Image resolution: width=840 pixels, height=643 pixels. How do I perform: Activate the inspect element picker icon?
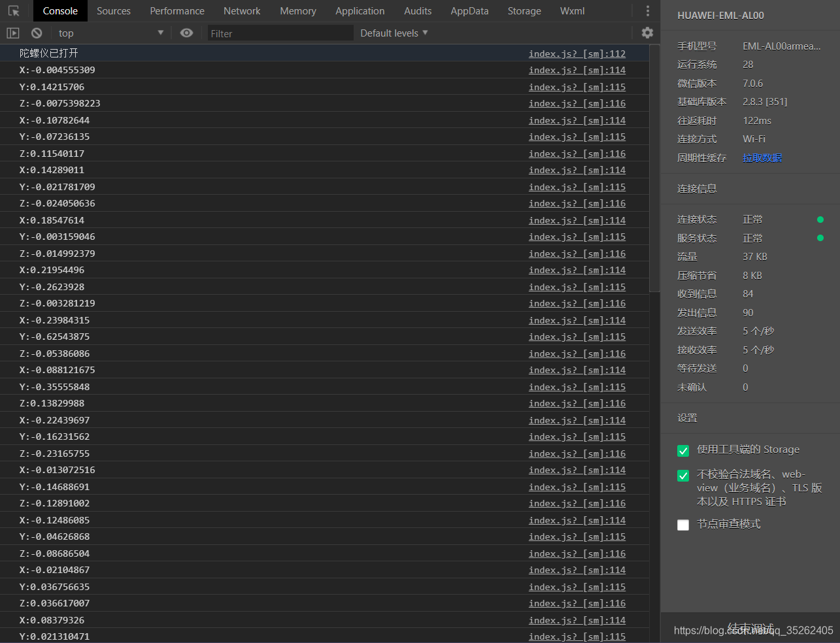coord(14,11)
